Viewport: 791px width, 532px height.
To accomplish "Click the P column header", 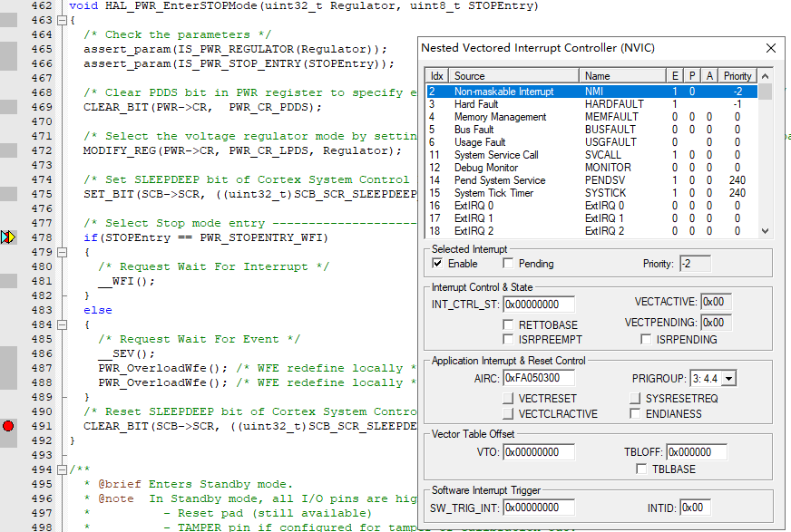I will pos(692,75).
